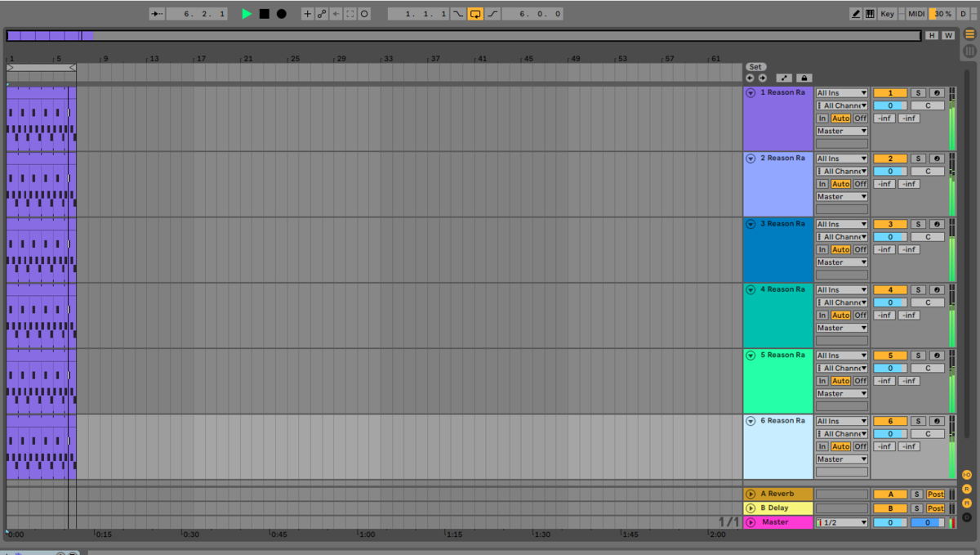Image resolution: width=980 pixels, height=555 pixels.
Task: Start arrangement recording with the round Record button
Action: [282, 14]
